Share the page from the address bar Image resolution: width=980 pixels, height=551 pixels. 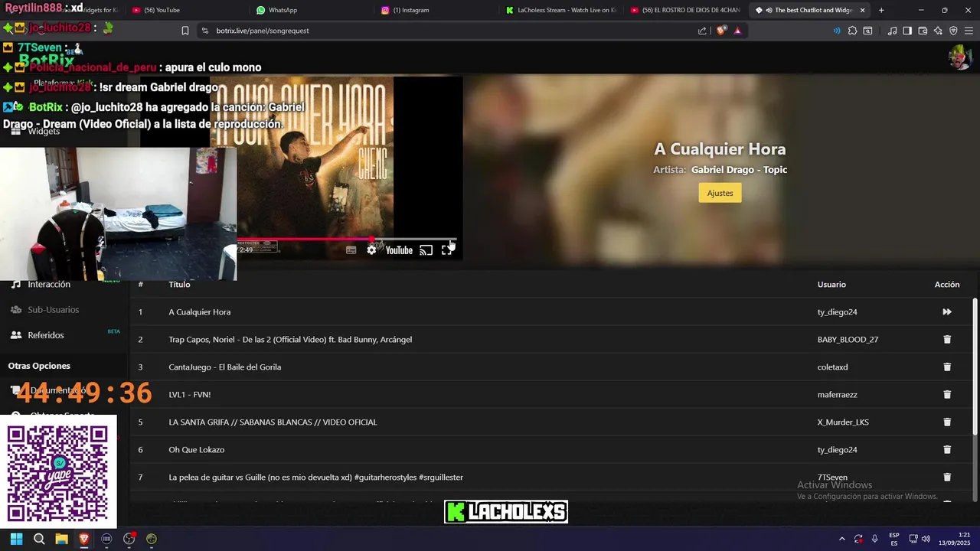coord(702,31)
